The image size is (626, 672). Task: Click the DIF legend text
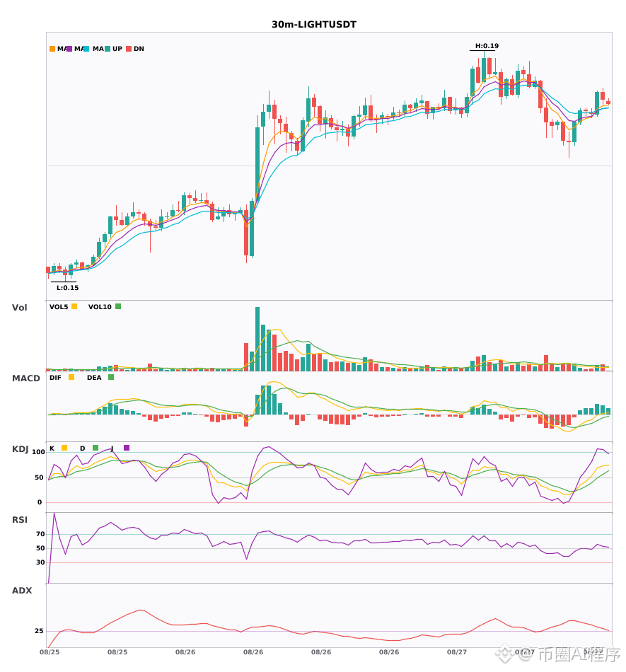[55, 378]
